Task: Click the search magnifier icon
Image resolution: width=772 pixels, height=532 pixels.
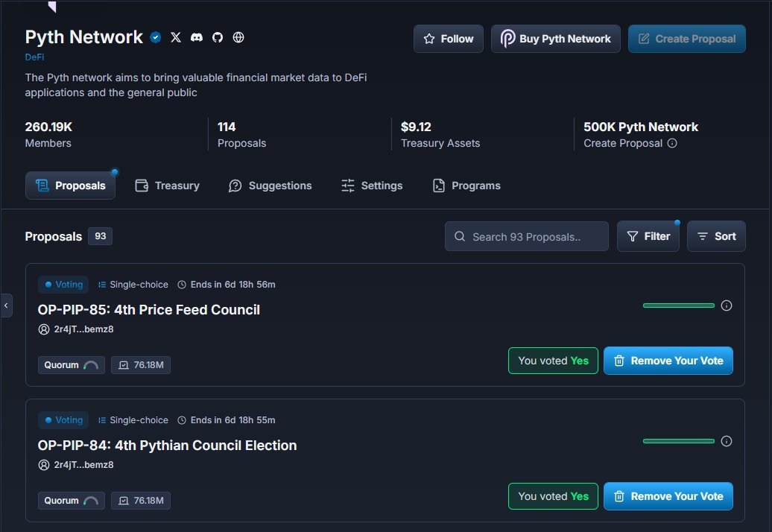Action: point(460,236)
